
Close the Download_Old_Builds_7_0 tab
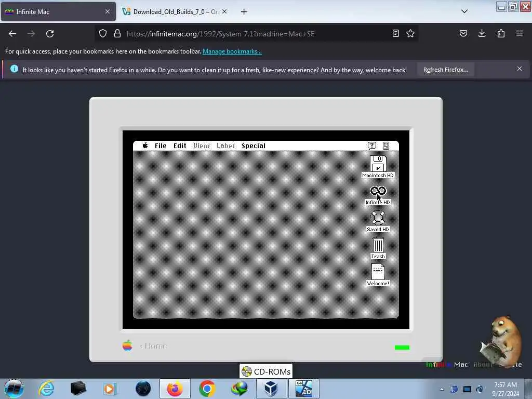coord(224,11)
